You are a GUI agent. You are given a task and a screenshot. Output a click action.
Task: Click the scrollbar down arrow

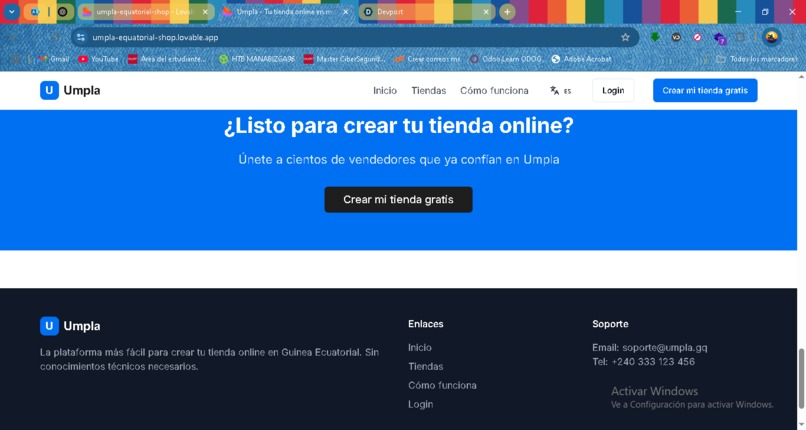(801, 425)
